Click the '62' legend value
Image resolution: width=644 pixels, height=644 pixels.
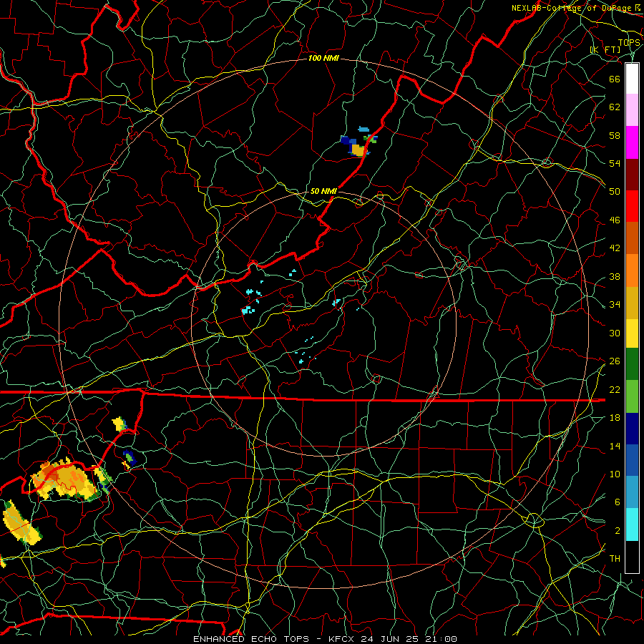coord(615,107)
